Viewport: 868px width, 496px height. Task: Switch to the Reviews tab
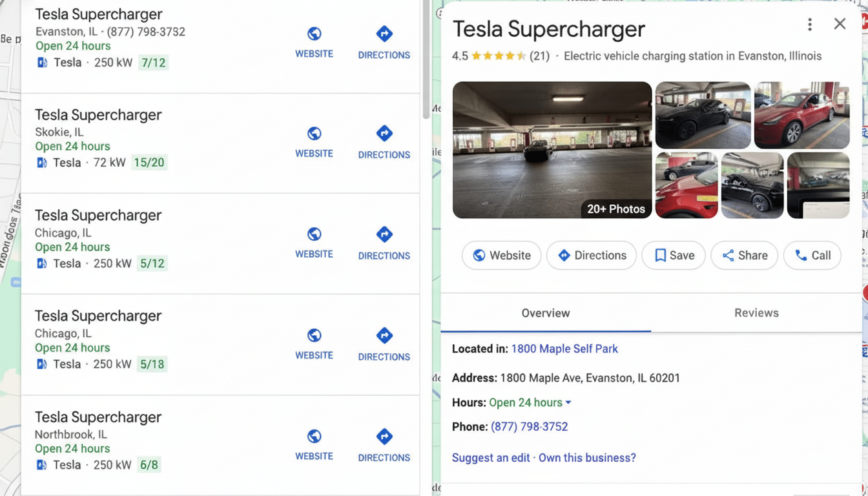pos(756,313)
